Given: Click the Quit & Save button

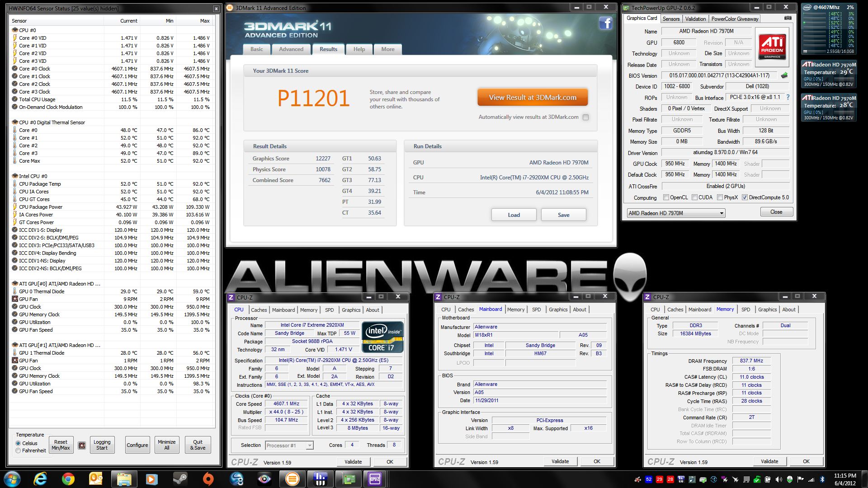Looking at the screenshot, I should pyautogui.click(x=198, y=445).
